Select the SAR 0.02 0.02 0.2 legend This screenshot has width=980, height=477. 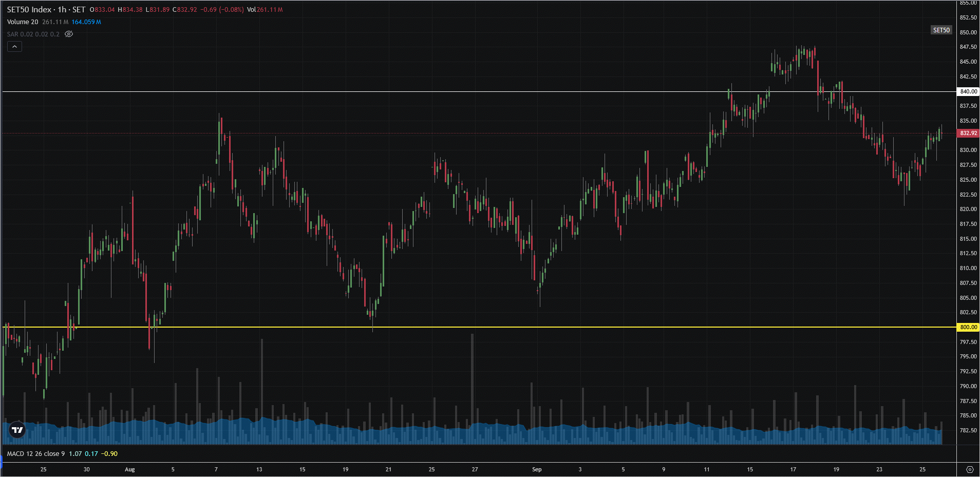click(33, 34)
